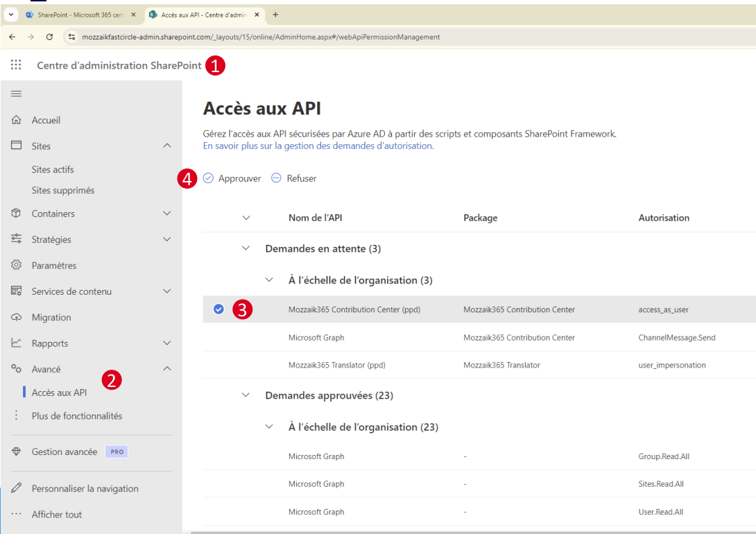Open a new browser tab
Image resolution: width=756 pixels, height=534 pixels.
tap(275, 15)
